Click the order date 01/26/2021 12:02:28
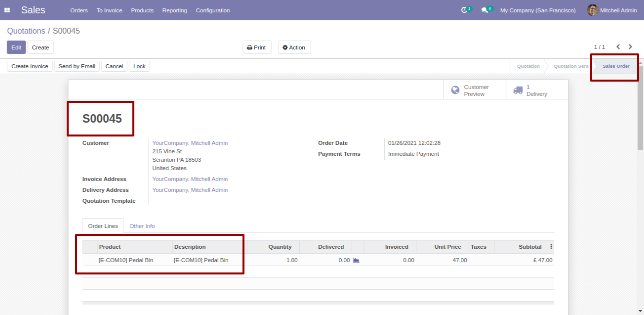644x315 pixels. tap(414, 143)
